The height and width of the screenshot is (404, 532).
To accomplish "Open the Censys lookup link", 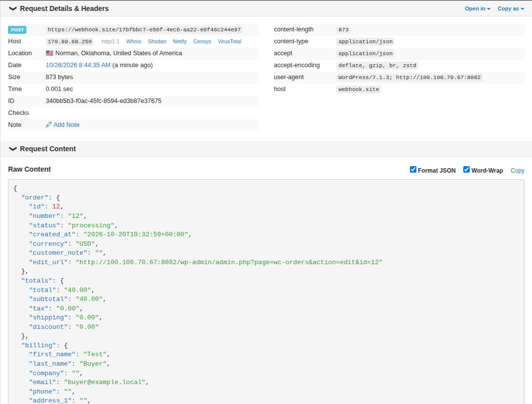I will [202, 41].
